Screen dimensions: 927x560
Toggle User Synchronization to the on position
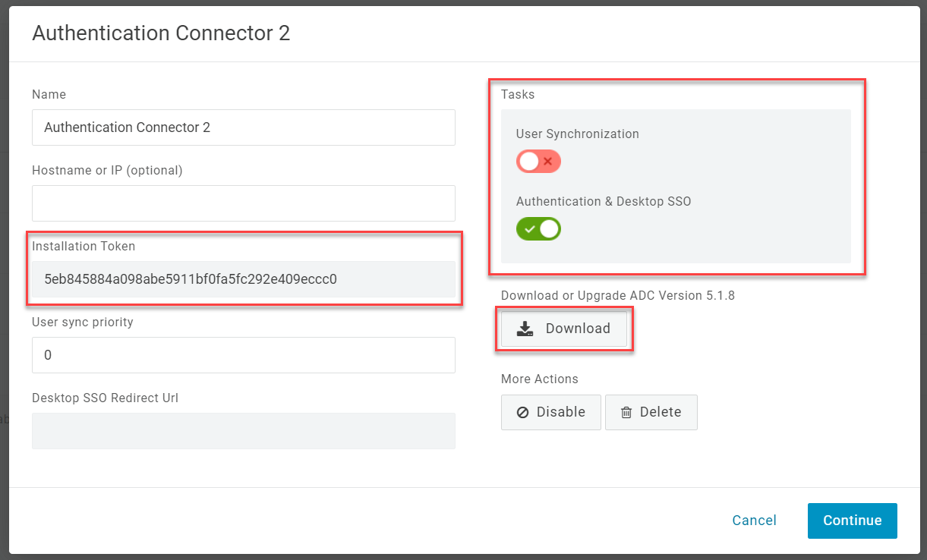tap(538, 161)
